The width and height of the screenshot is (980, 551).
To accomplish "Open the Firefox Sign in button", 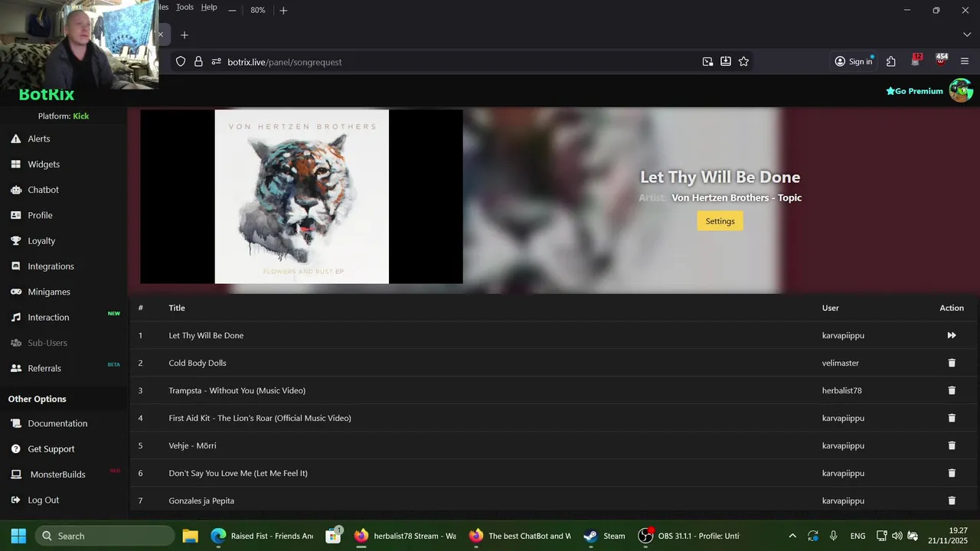I will click(854, 61).
